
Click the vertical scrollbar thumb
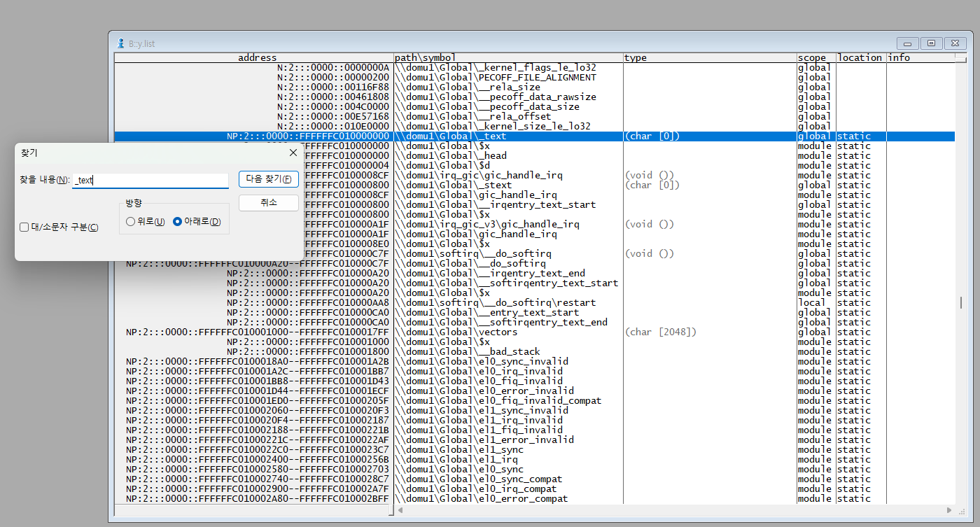(960, 302)
